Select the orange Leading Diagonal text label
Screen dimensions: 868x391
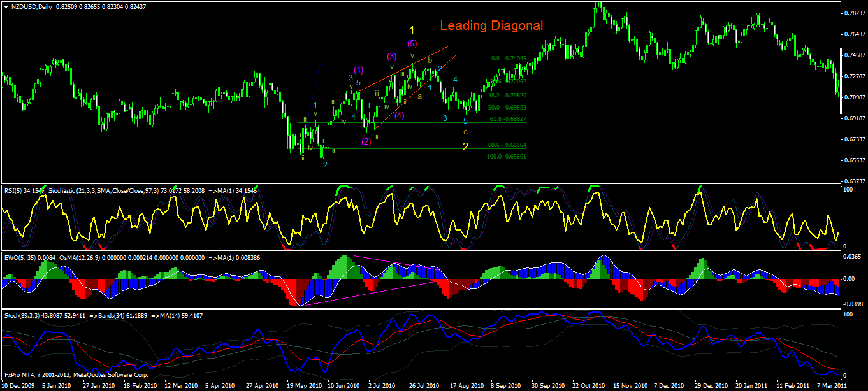click(491, 26)
